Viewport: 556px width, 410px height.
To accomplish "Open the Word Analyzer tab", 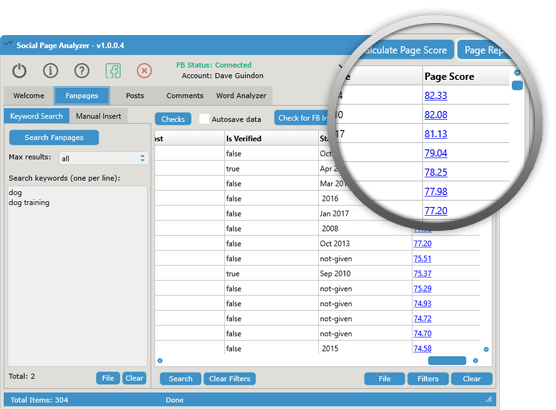I will 241,95.
